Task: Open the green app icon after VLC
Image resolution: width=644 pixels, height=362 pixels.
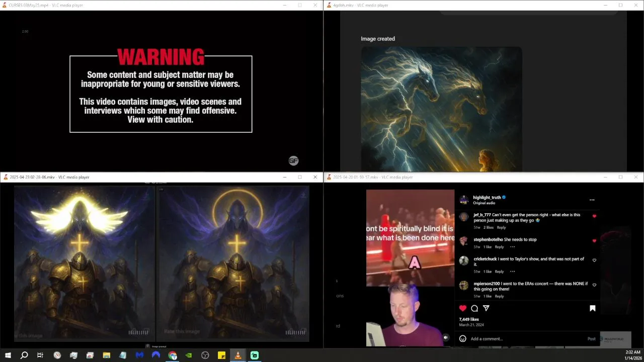Action: [255, 355]
